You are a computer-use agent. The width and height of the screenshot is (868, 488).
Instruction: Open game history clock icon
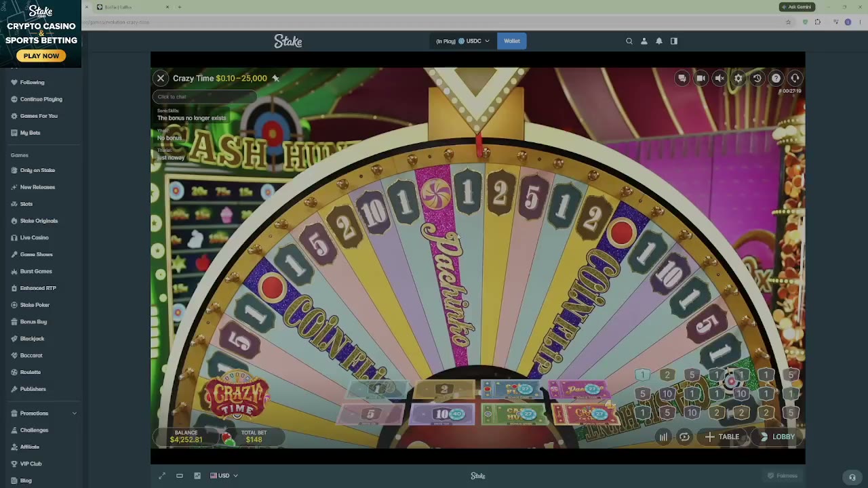pyautogui.click(x=757, y=78)
